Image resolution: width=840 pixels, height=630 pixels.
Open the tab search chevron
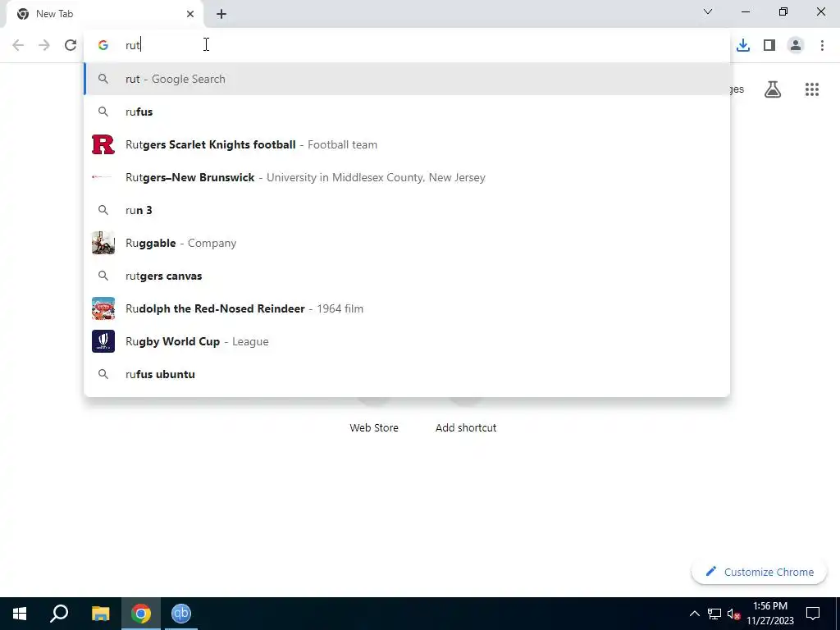point(708,11)
